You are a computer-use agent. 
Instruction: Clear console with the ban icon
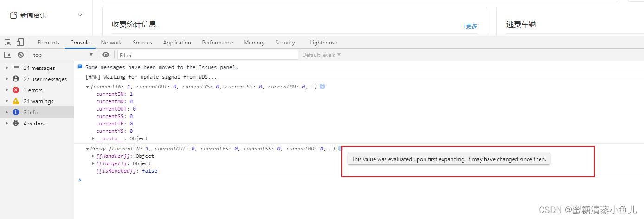tap(20, 55)
